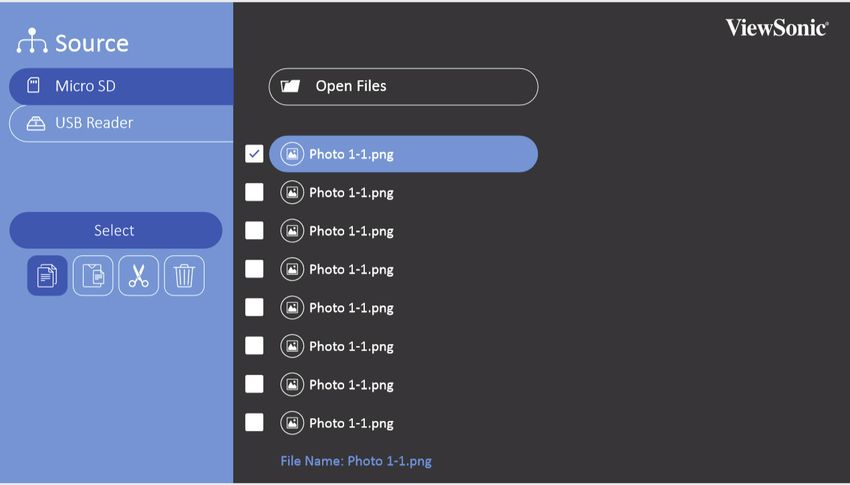Switch source to USB Reader
This screenshot has width=850, height=485.
121,124
